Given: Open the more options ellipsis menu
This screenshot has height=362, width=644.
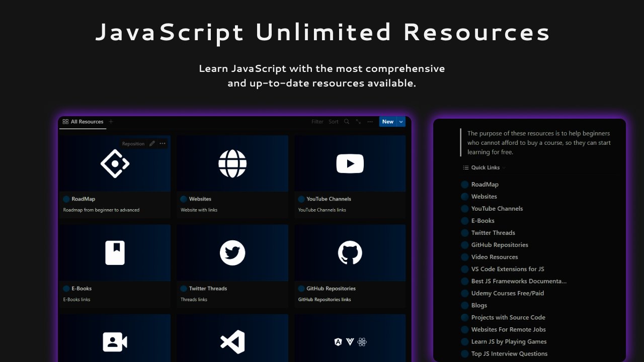Looking at the screenshot, I should point(370,122).
